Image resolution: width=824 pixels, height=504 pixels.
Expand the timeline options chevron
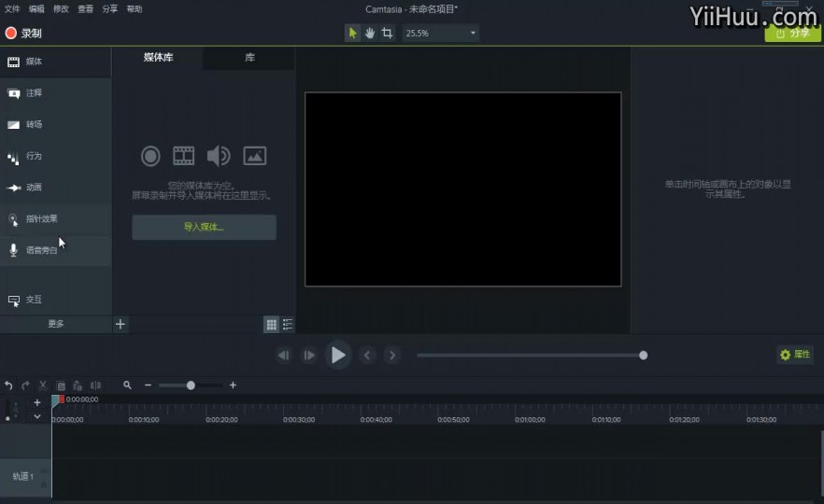37,416
